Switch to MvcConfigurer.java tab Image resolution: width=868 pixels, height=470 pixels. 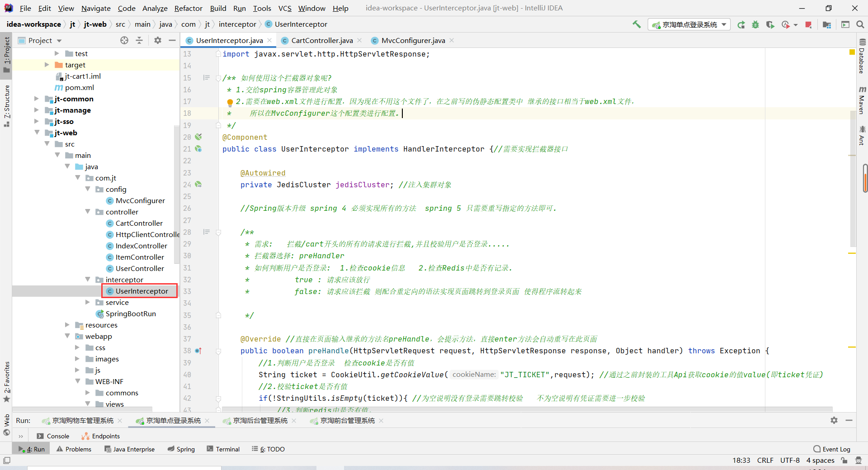(413, 40)
